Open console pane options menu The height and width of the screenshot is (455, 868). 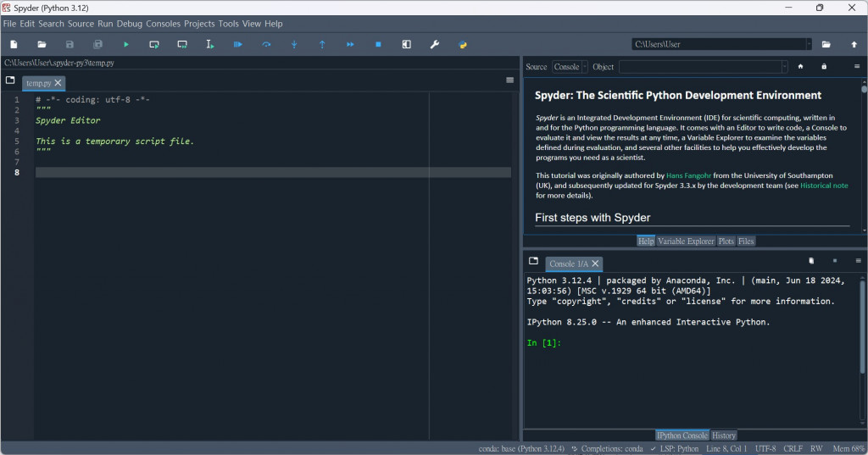[859, 261]
